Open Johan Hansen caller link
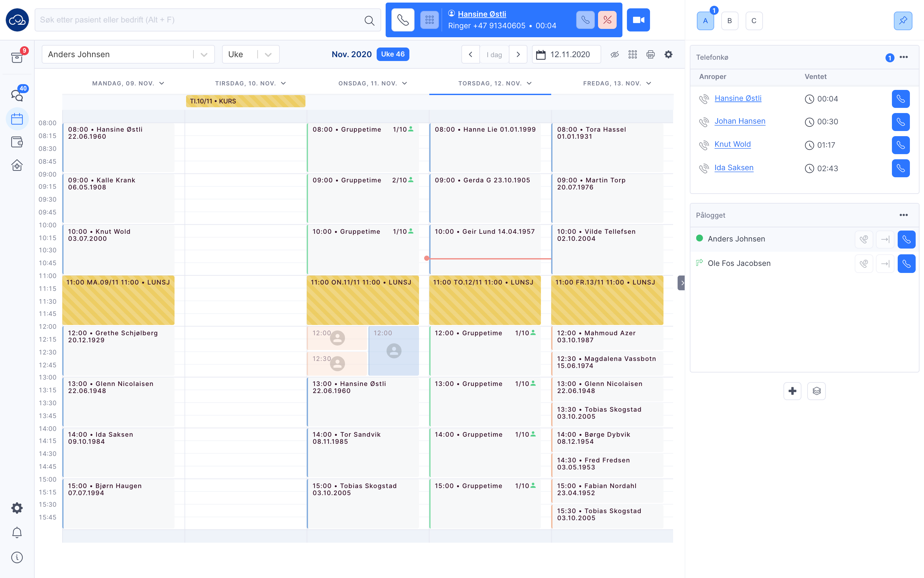Viewport: 924px width, 578px height. [740, 121]
